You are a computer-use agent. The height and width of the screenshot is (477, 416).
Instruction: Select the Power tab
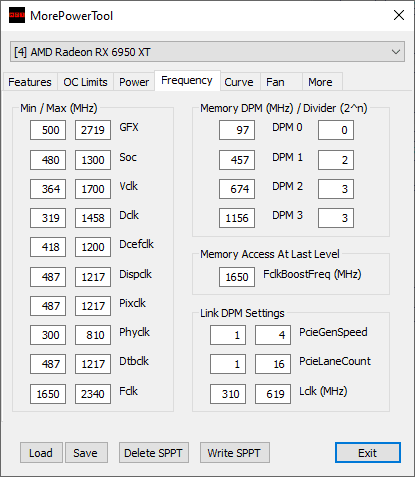point(134,82)
